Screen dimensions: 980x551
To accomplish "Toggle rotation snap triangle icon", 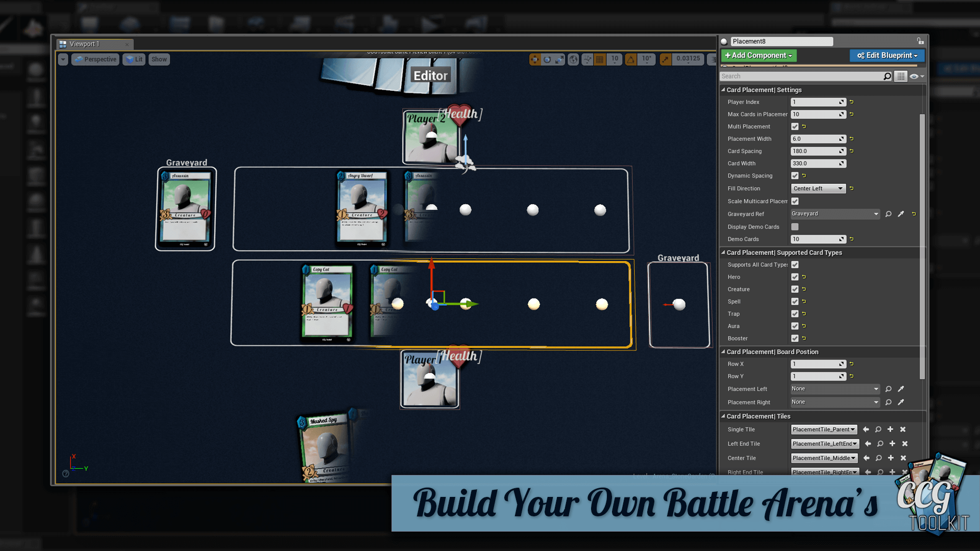I will tap(631, 60).
